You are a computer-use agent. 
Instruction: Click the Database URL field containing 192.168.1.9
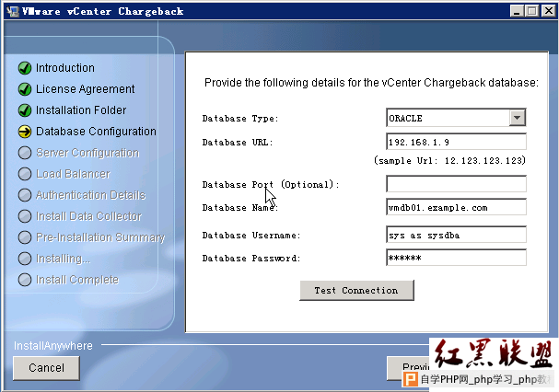(456, 142)
